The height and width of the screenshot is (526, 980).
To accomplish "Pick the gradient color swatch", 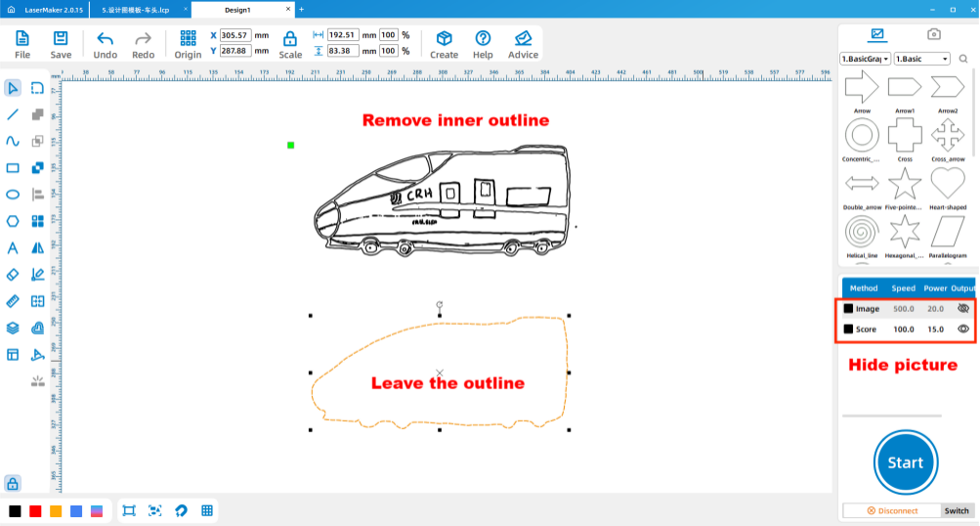I will tap(97, 511).
